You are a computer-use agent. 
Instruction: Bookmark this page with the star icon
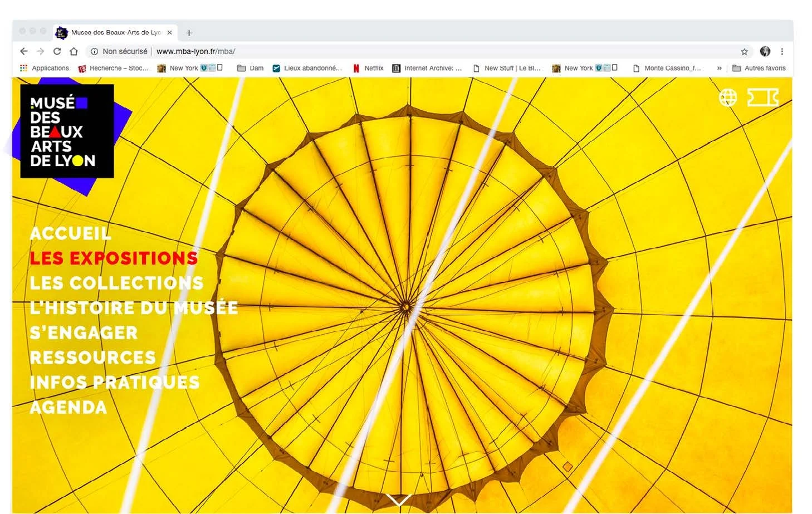point(744,51)
